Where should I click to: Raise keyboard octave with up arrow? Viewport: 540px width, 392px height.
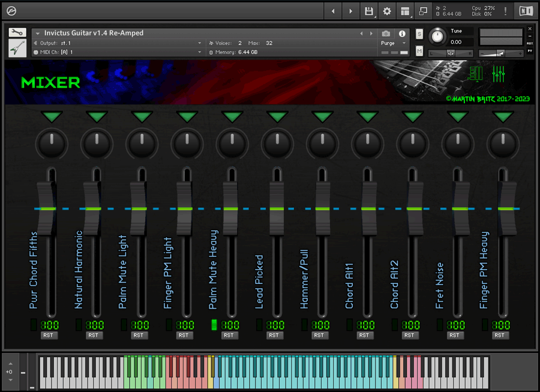(x=10, y=363)
